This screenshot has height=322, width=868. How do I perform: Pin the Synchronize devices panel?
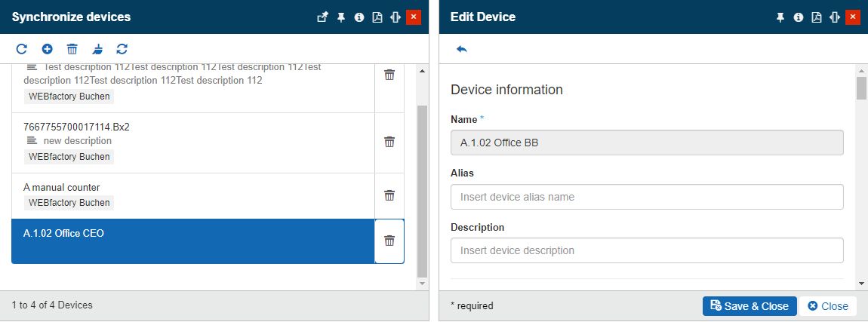coord(341,17)
